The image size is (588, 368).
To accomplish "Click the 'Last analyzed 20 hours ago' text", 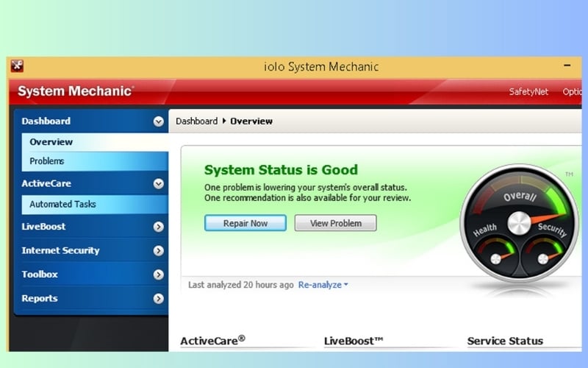I will [241, 285].
